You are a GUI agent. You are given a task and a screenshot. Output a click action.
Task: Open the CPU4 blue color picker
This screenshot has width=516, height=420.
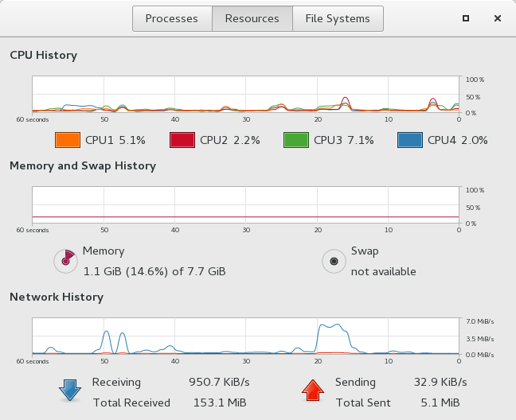(410, 140)
